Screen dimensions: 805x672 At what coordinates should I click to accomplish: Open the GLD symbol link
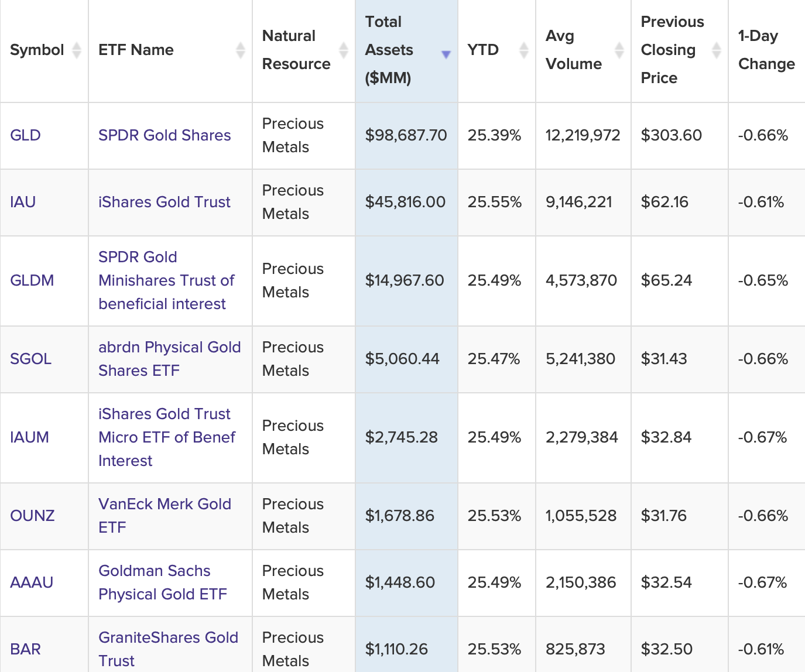pyautogui.click(x=26, y=135)
